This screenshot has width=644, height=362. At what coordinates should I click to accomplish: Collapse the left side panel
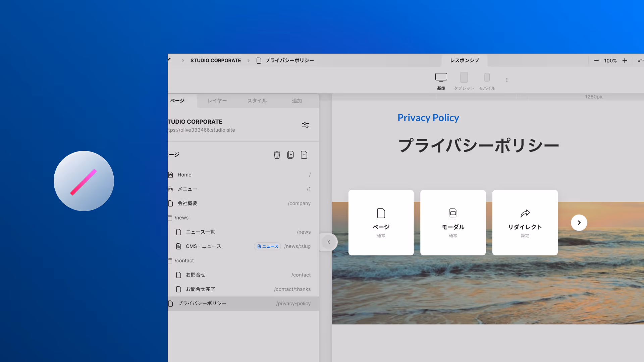[x=328, y=242]
